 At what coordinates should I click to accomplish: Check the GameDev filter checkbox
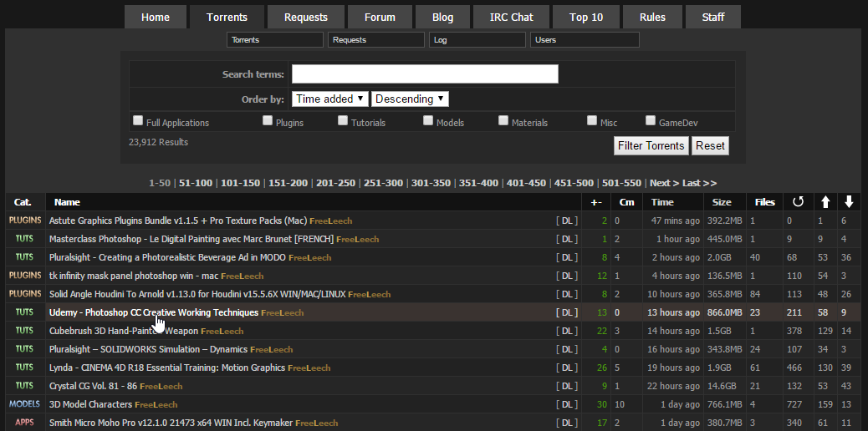pos(651,120)
